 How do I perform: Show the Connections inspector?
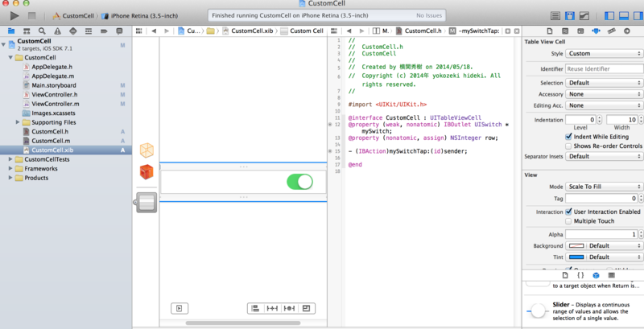pyautogui.click(x=627, y=31)
